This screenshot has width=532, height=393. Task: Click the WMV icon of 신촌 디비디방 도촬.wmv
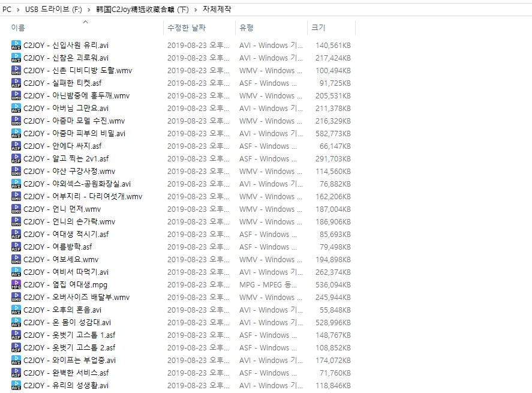(16, 70)
